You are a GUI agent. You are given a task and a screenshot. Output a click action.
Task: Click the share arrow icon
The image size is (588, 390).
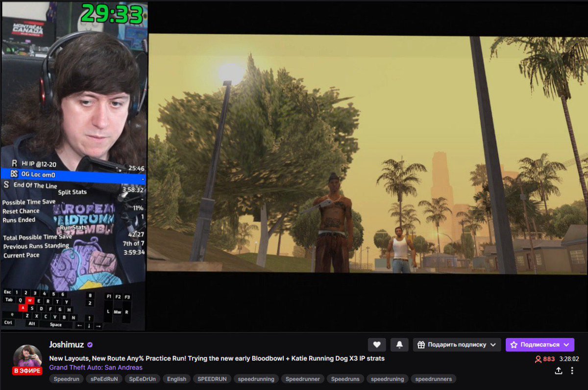pyautogui.click(x=558, y=371)
